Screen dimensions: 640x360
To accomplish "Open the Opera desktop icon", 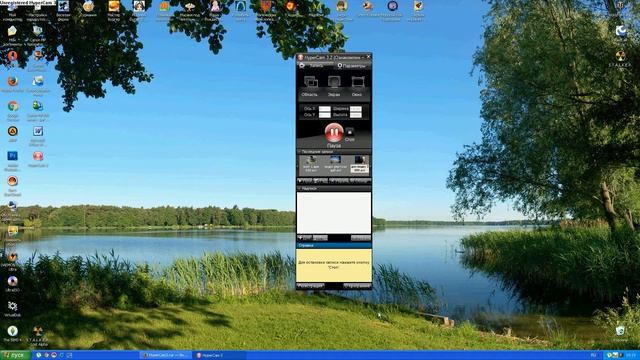I will (13, 56).
